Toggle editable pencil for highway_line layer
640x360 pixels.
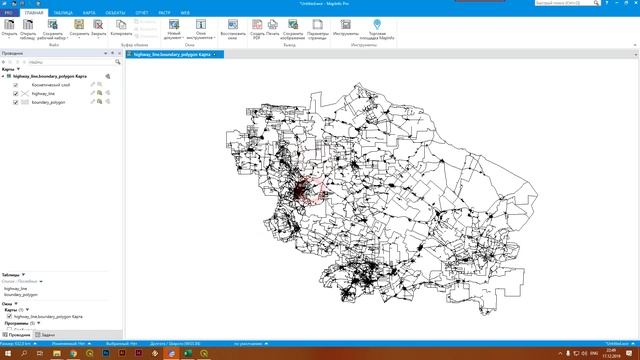pos(93,93)
